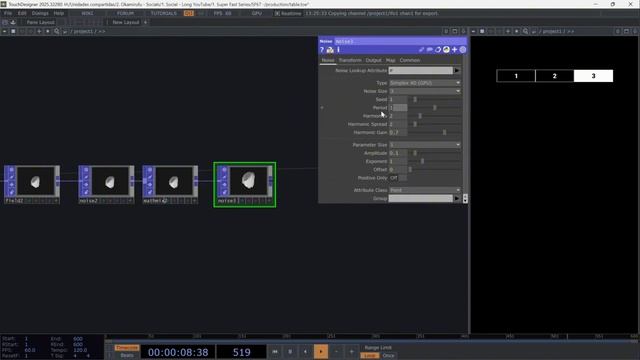The width and height of the screenshot is (640, 360).
Task: Open Group parameter arrow menu
Action: tap(457, 198)
